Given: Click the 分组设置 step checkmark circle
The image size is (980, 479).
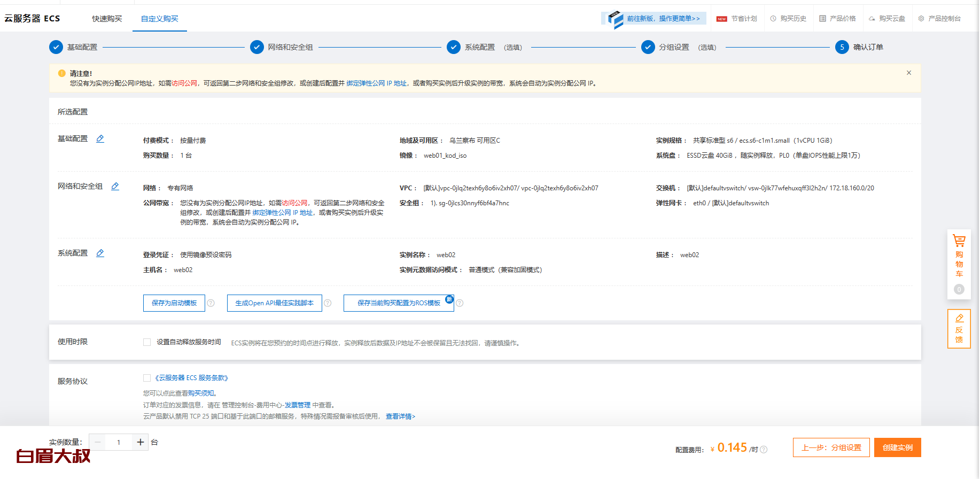Looking at the screenshot, I should (x=648, y=47).
